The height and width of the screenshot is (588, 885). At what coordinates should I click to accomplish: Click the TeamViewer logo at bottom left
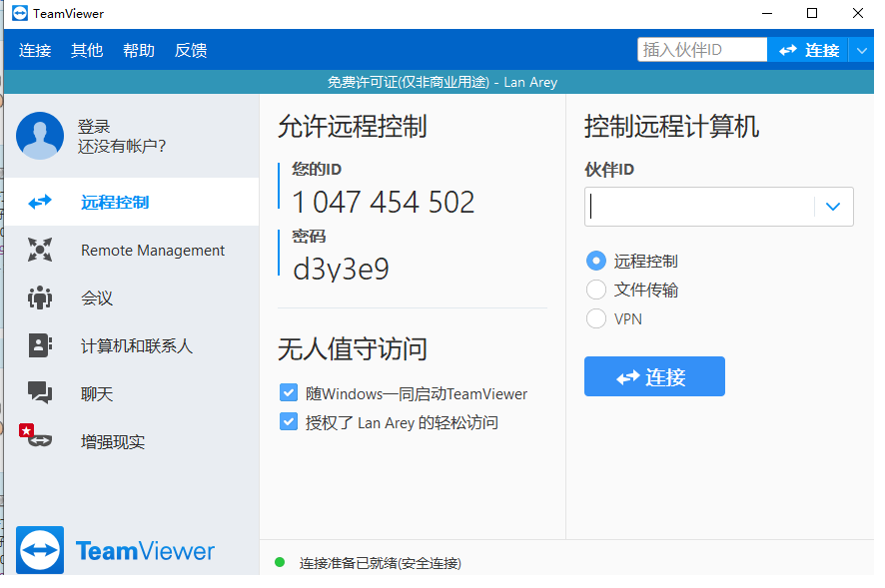[x=116, y=550]
